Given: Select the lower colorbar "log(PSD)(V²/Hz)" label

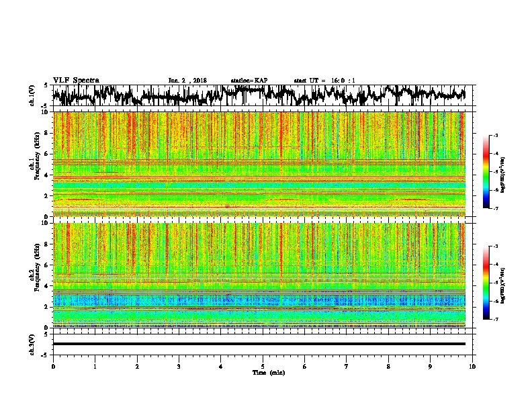Looking at the screenshot, I should click(x=502, y=285).
